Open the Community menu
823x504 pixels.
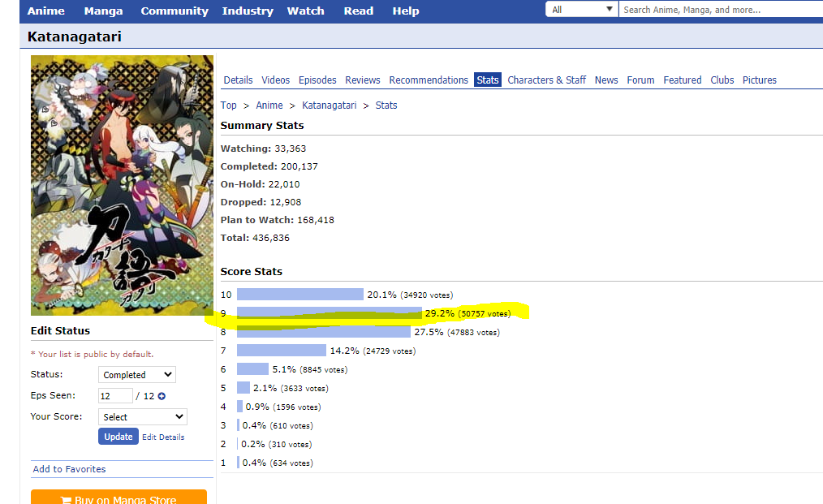(x=175, y=11)
